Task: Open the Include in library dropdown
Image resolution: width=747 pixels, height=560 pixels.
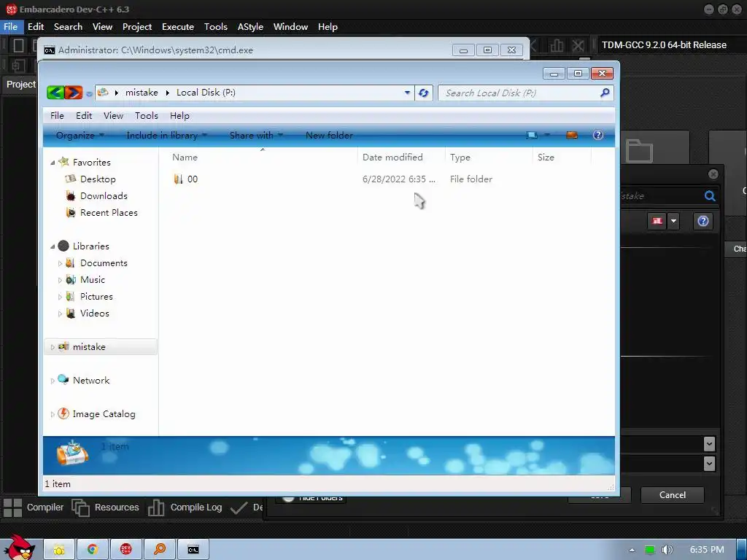Action: [x=167, y=135]
